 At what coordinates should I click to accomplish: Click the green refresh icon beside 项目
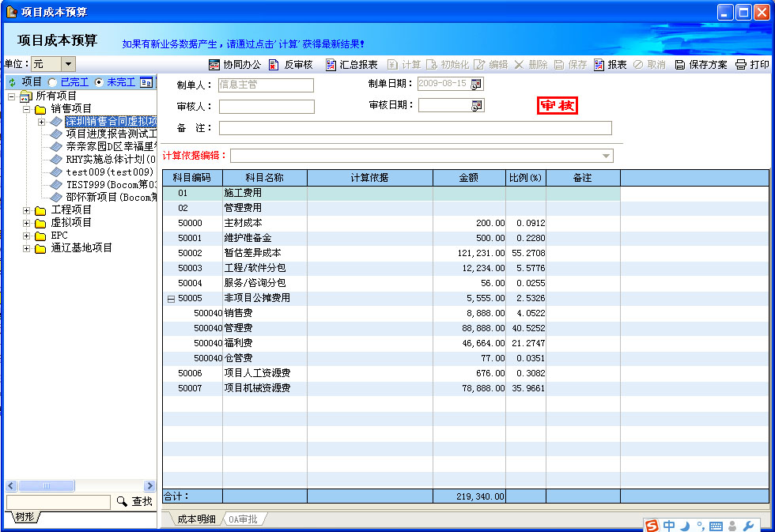click(12, 82)
